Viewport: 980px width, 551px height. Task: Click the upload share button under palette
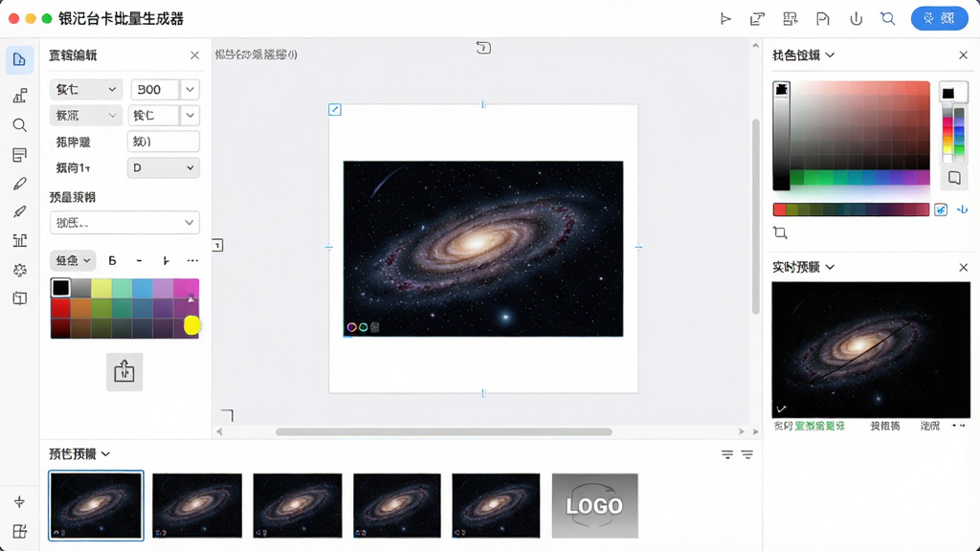pyautogui.click(x=124, y=372)
